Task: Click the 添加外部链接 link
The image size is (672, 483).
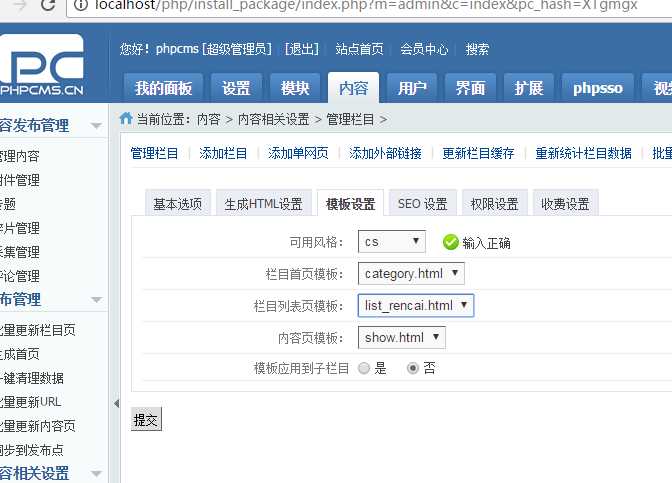Action: (385, 153)
